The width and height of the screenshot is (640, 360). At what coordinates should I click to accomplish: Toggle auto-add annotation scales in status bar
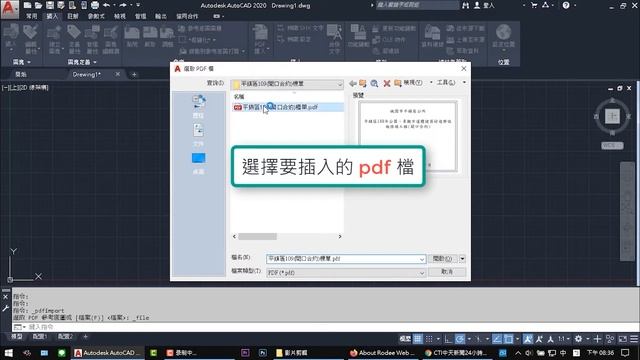click(539, 339)
